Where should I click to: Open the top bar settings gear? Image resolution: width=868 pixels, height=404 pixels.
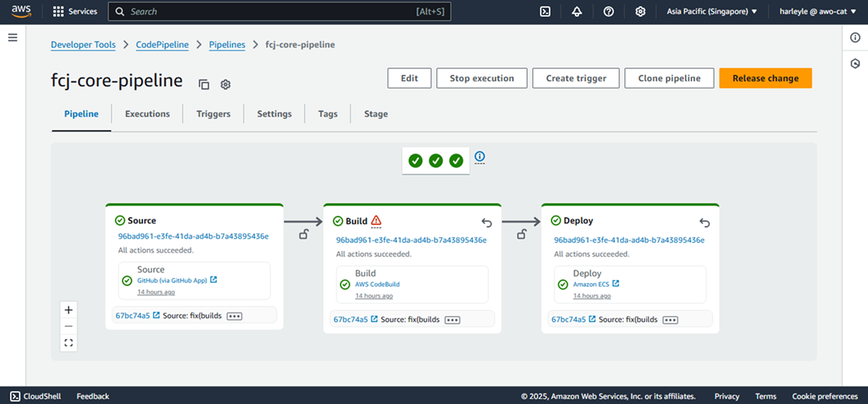[x=641, y=11]
